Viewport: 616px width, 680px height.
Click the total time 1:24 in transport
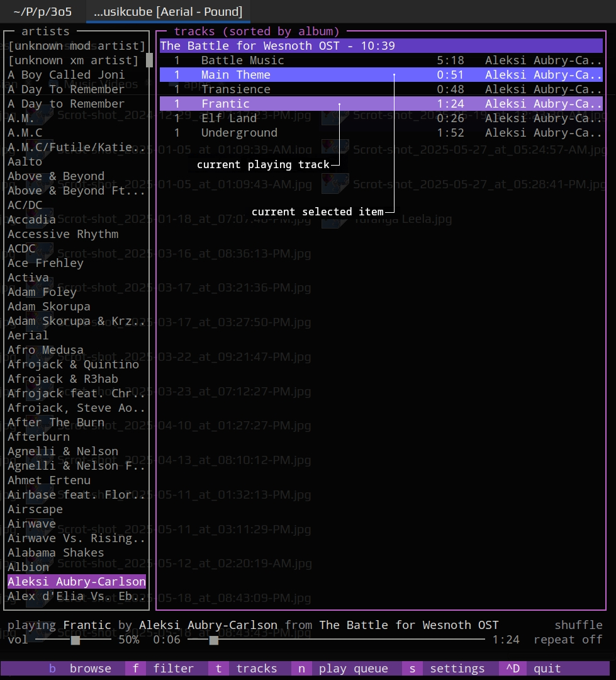point(506,640)
